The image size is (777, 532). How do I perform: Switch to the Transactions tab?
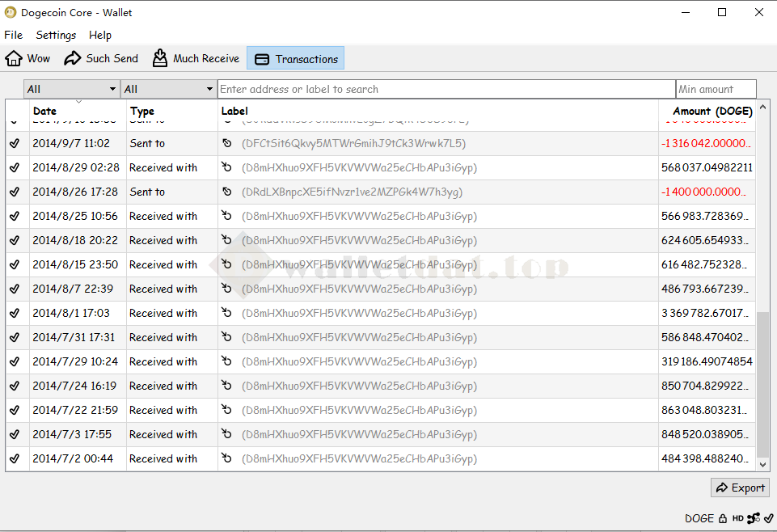[x=296, y=58]
